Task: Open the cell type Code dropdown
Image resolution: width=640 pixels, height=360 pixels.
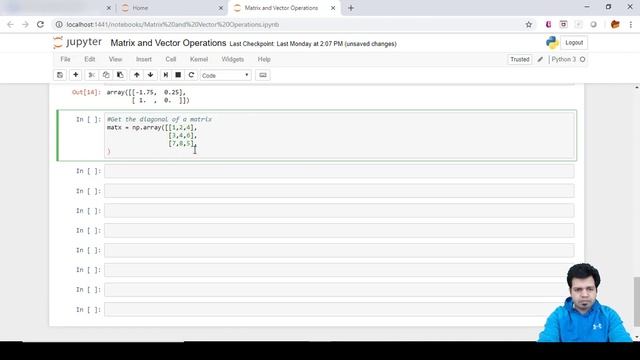Action: point(225,76)
